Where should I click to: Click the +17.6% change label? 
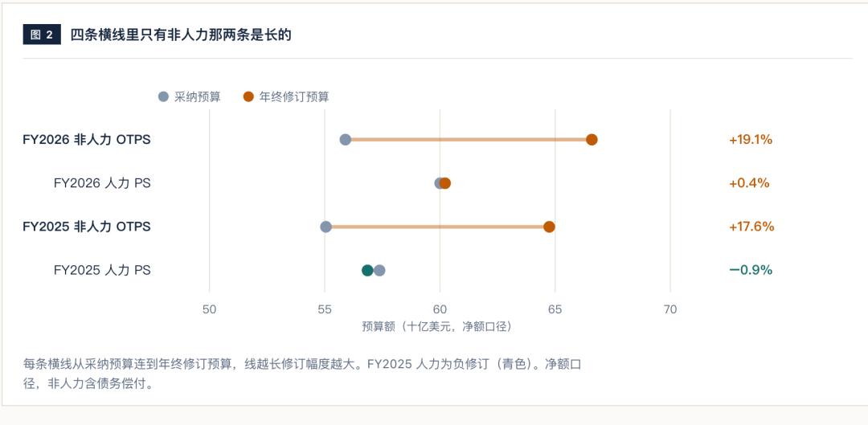[x=751, y=227]
